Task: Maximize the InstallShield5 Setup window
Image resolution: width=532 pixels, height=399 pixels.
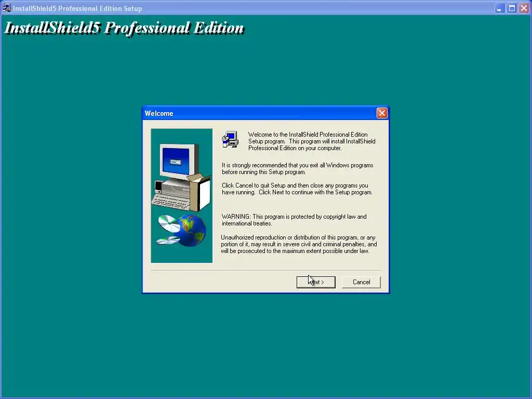Action: coord(512,8)
